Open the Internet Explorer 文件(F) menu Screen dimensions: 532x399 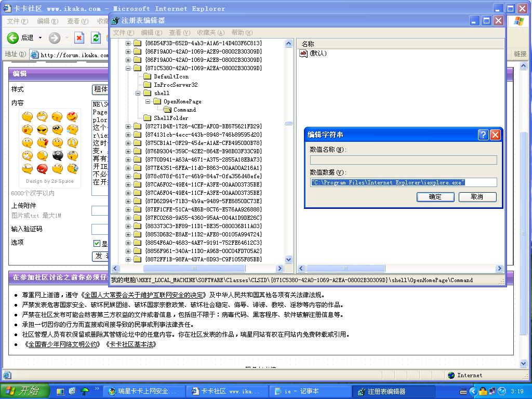(x=17, y=21)
